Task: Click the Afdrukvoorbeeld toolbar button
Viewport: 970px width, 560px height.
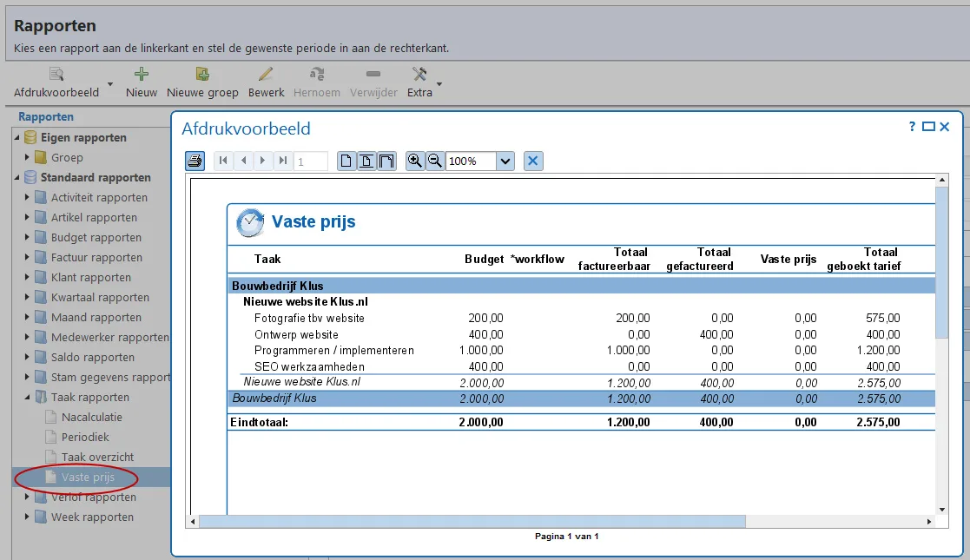Action: point(56,82)
